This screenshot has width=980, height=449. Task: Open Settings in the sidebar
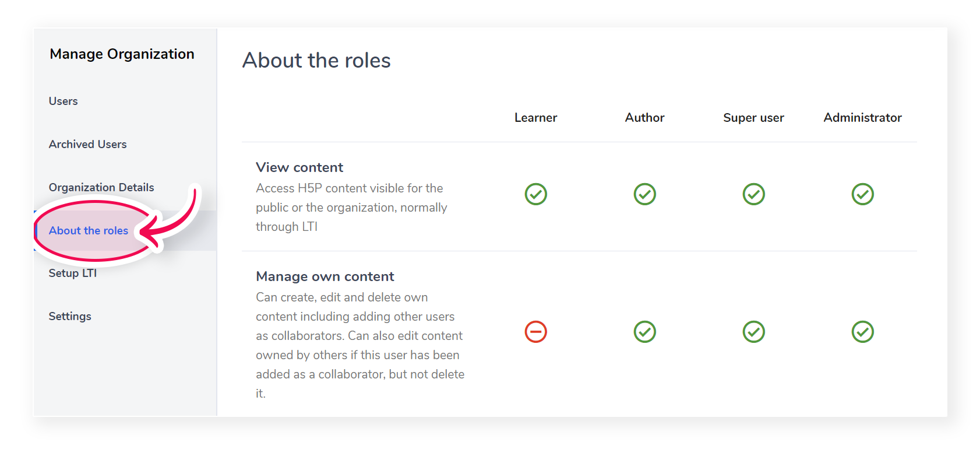click(70, 316)
